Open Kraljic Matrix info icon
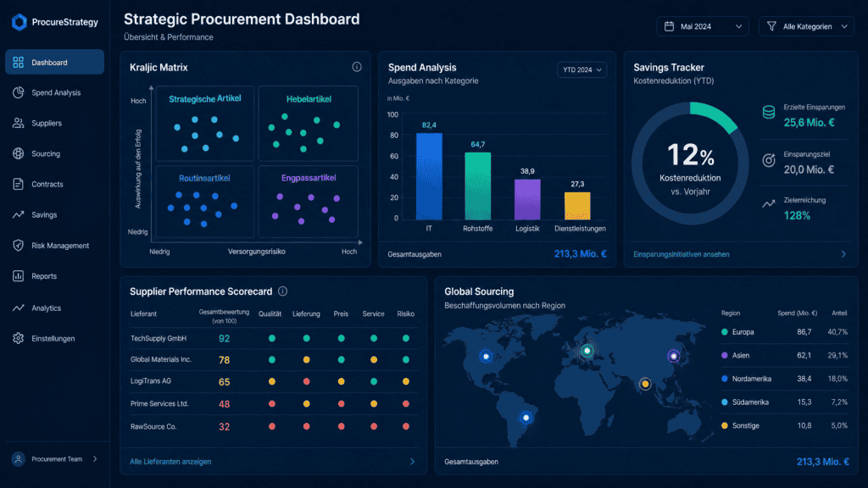 click(357, 67)
